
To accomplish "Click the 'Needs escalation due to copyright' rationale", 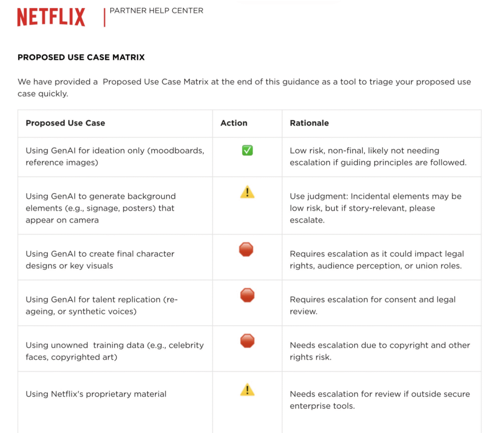I will click(379, 351).
